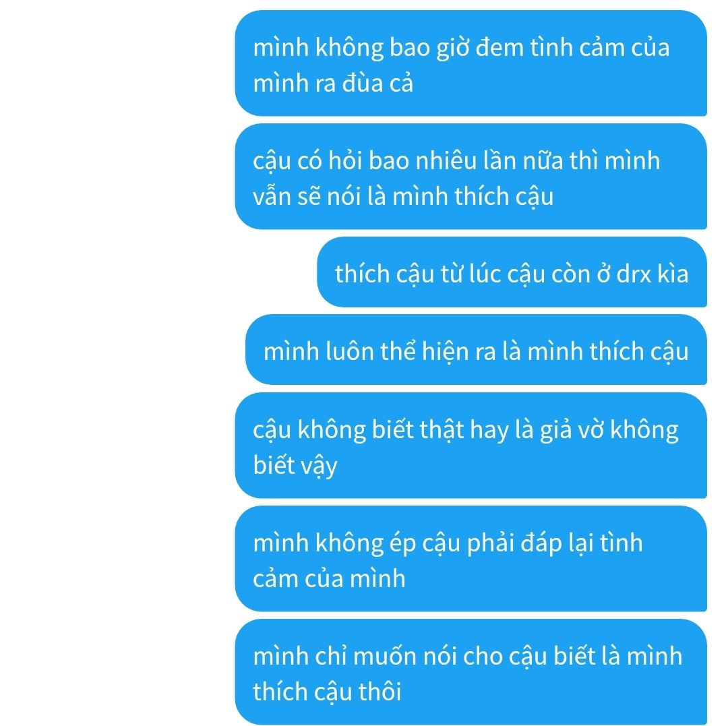
Task: Click the message starting "mình không ép cậu"
Action: point(471,558)
